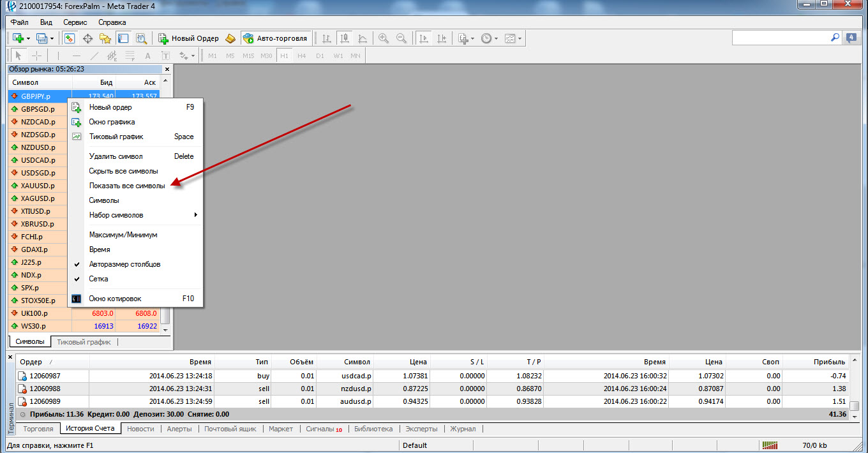Switch to the Торговля terminal tab

coord(38,429)
